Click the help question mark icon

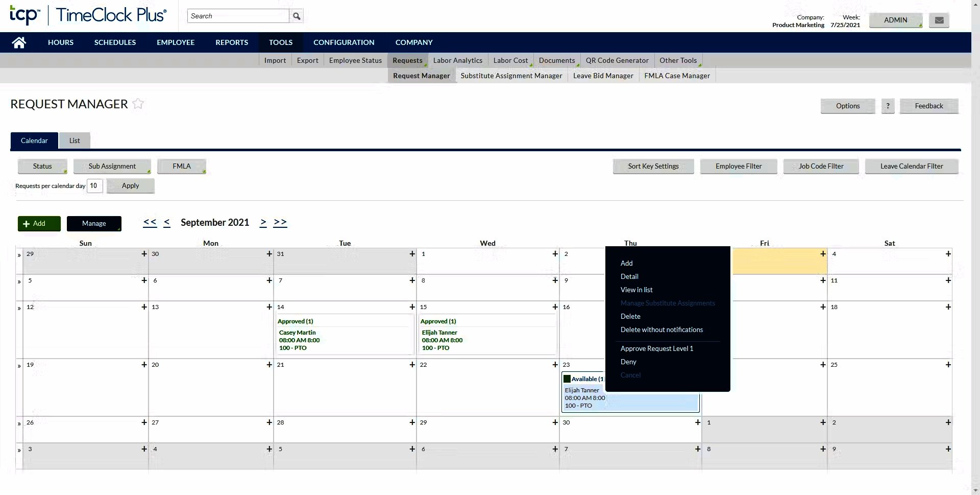(x=888, y=106)
